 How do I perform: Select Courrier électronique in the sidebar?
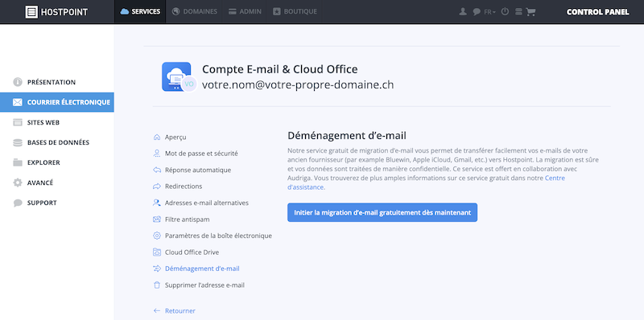click(x=57, y=102)
